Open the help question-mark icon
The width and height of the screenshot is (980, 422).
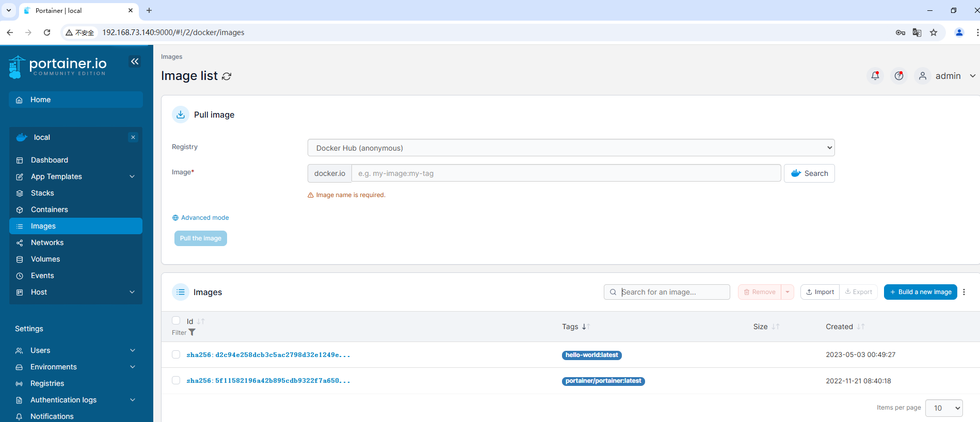click(899, 76)
